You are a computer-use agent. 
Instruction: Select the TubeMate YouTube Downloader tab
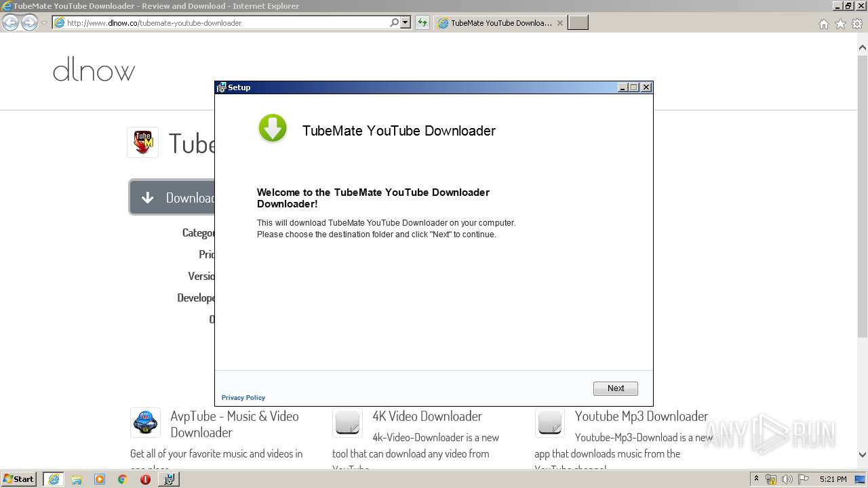tap(500, 23)
